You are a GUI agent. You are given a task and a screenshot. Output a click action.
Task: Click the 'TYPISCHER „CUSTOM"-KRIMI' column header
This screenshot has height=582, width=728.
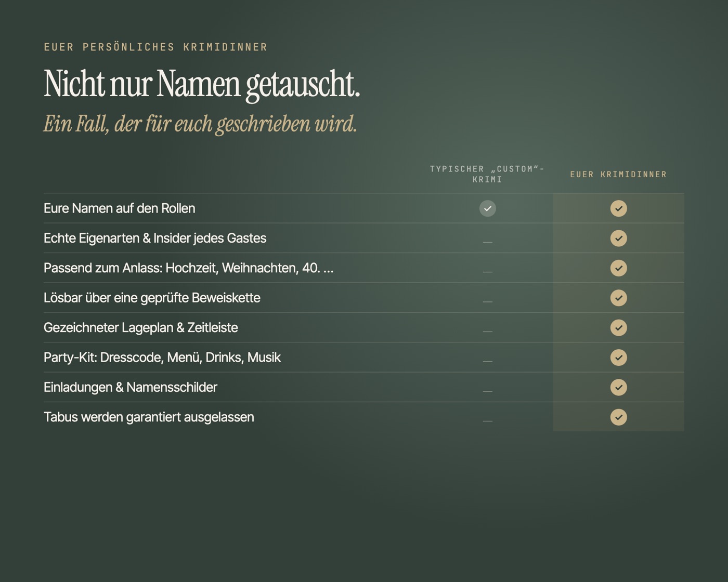point(487,174)
